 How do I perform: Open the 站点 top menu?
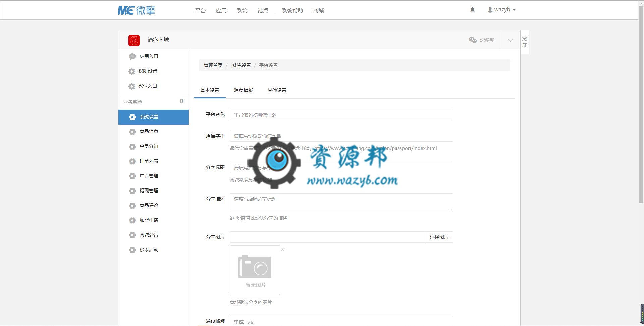click(263, 10)
